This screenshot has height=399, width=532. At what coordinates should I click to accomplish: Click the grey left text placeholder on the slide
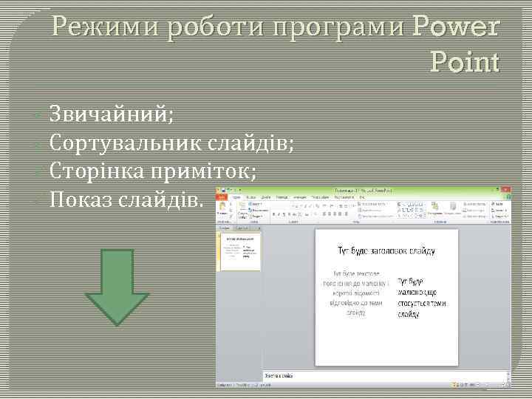pos(355,293)
